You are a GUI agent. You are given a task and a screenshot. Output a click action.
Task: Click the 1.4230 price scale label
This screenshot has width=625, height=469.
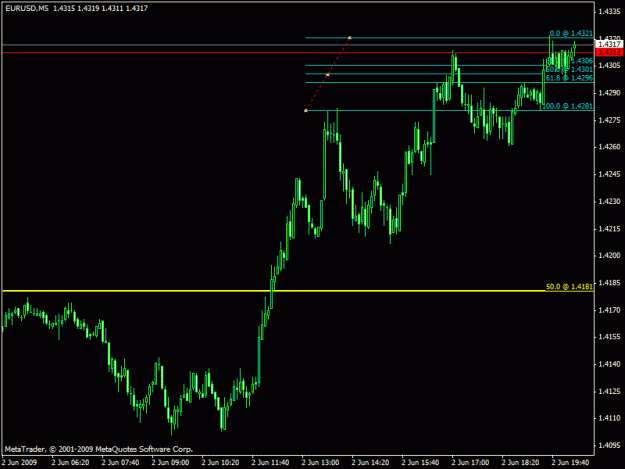[x=609, y=201]
